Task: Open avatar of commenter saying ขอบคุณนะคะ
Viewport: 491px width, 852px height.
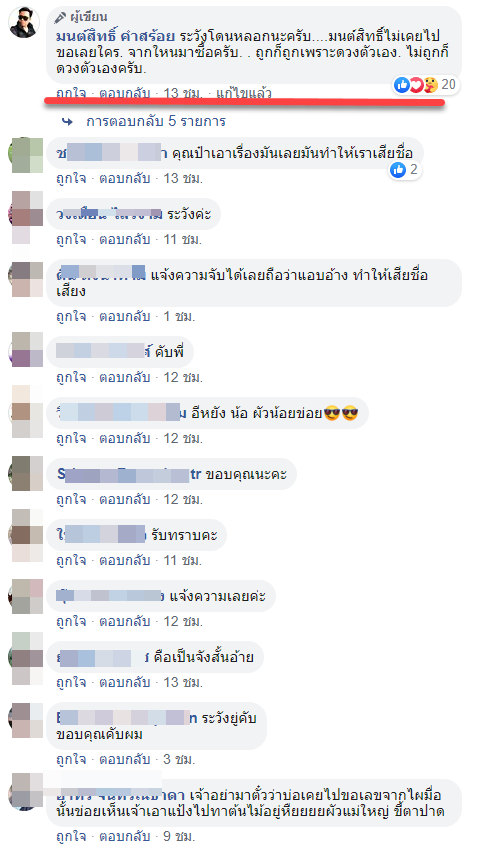Action: 26,474
